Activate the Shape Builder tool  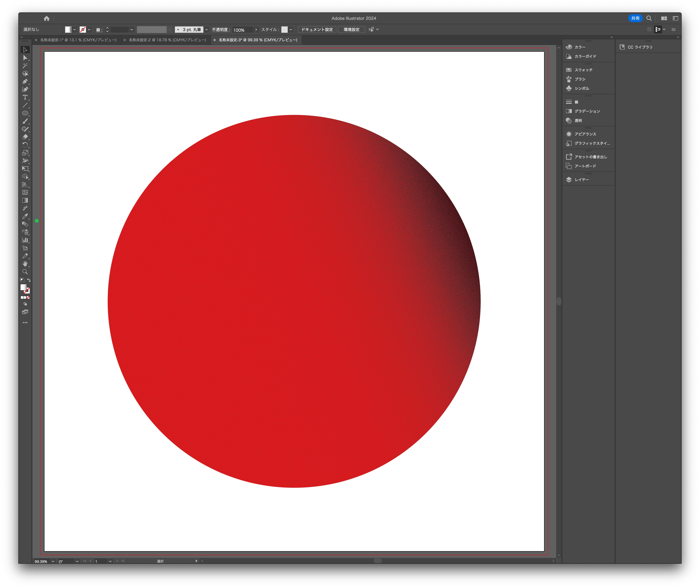click(25, 177)
